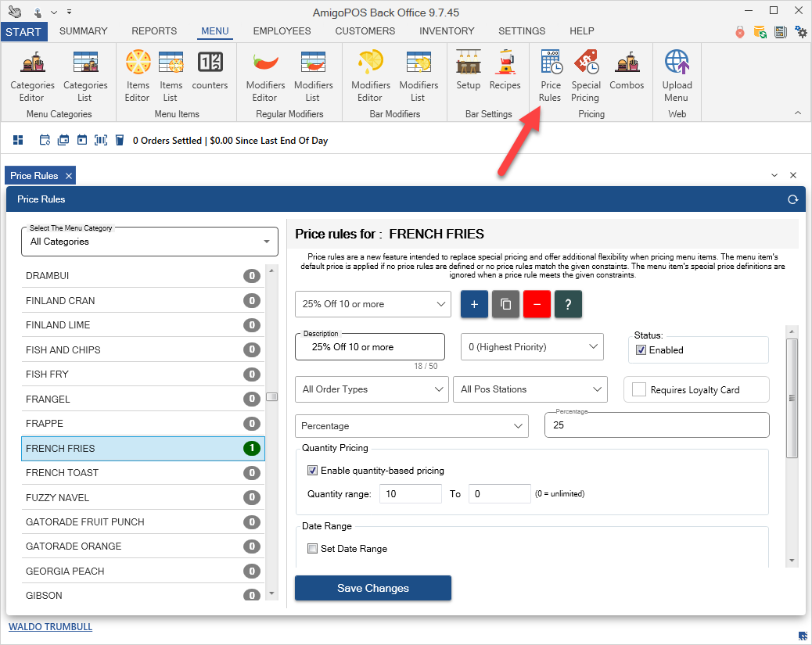Screen dimensions: 812x645
Task: Switch to the INVENTORY ribbon tab
Action: [x=447, y=31]
